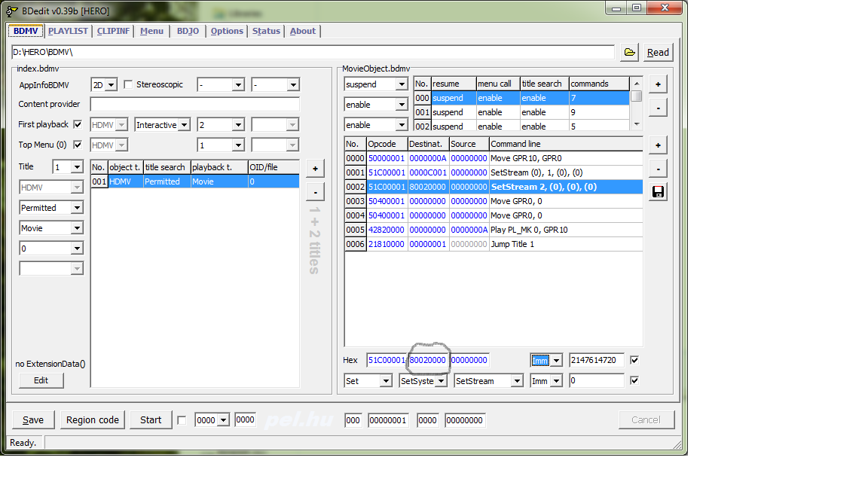This screenshot has width=868, height=488.
Task: Select command row 0005 Play PL_MK
Action: pyautogui.click(x=494, y=230)
